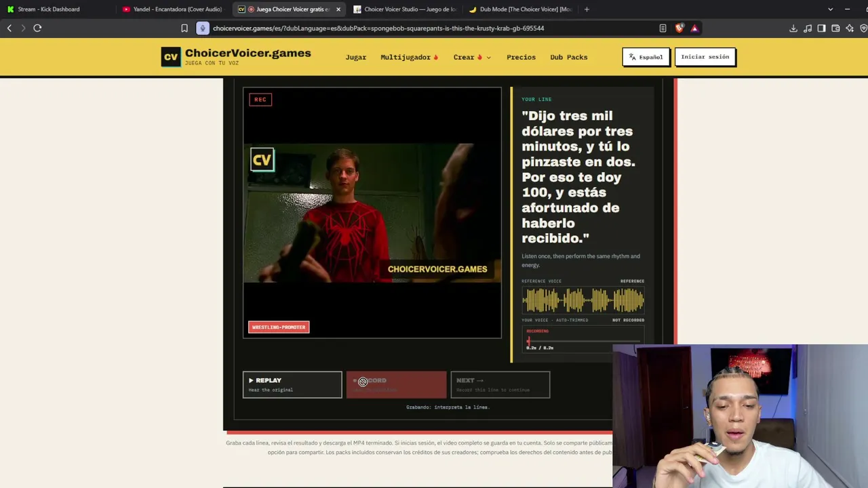Click the WRESTLING-PROMOTER character tag
The height and width of the screenshot is (488, 868).
[279, 327]
